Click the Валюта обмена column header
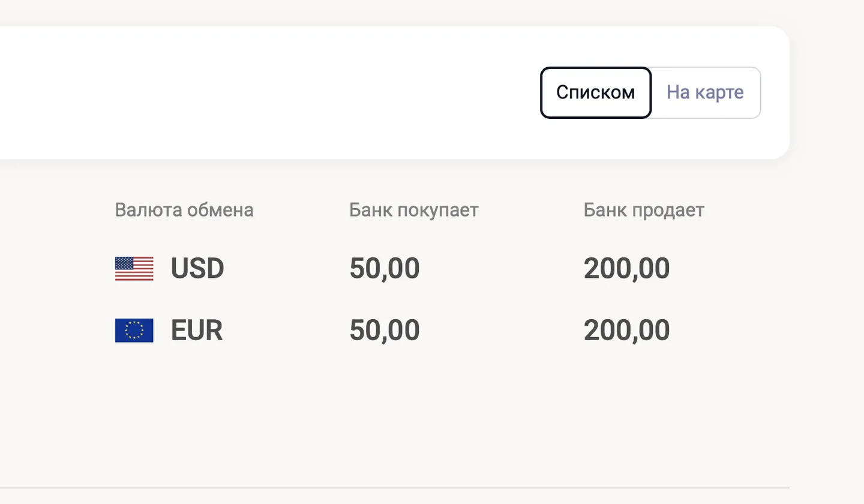This screenshot has height=504, width=864. pyautogui.click(x=184, y=210)
